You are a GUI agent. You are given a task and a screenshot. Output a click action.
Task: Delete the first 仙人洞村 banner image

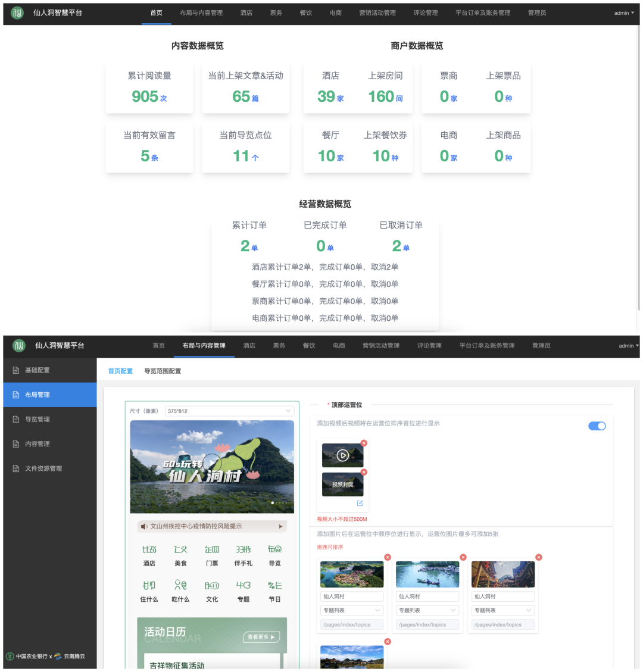[388, 558]
